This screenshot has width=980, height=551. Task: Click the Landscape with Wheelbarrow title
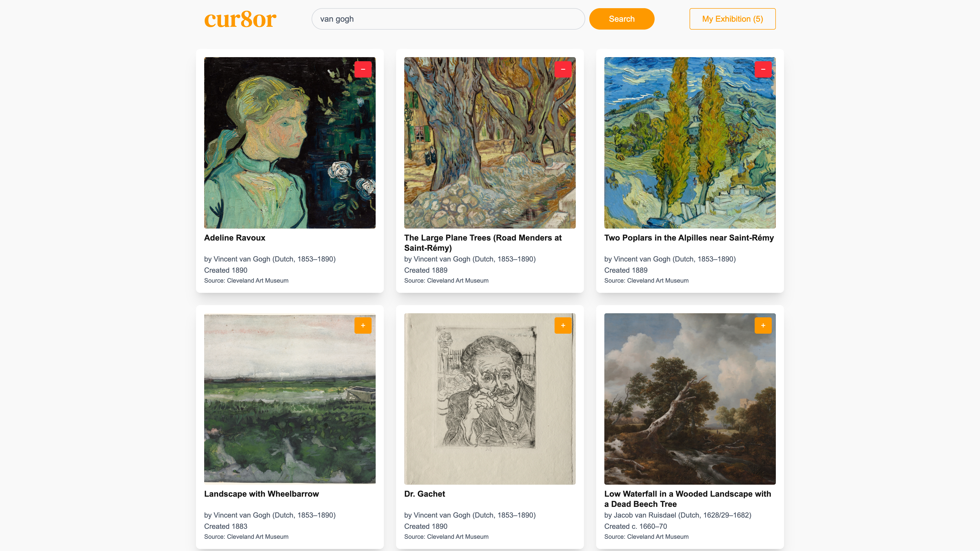click(x=261, y=494)
